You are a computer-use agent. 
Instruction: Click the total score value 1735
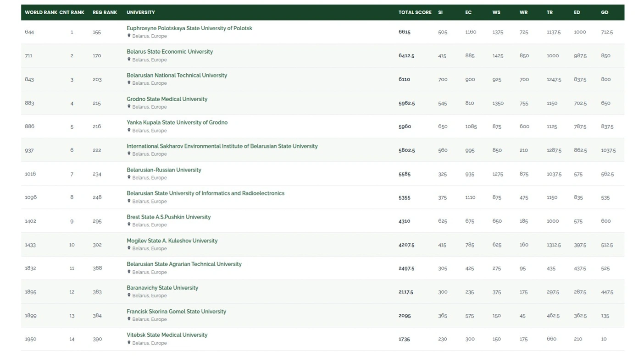pos(404,339)
